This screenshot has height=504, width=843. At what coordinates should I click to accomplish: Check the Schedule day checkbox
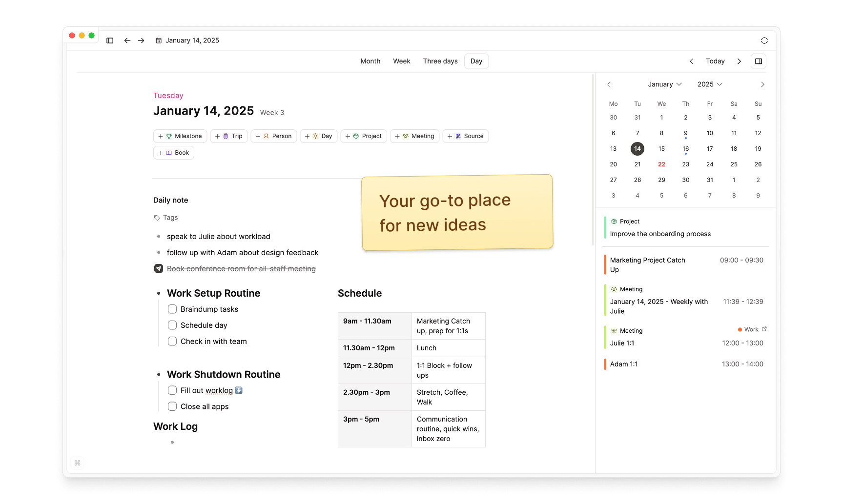coord(172,325)
